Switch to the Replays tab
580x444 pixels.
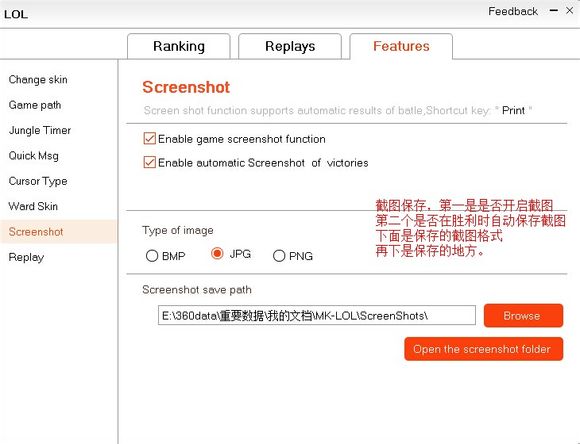coord(290,46)
